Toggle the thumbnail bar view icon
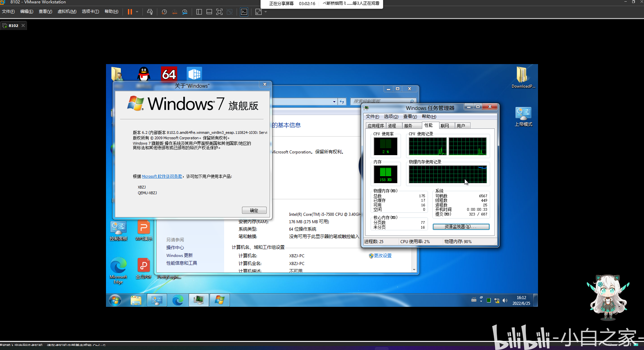644x350 pixels. tap(209, 12)
